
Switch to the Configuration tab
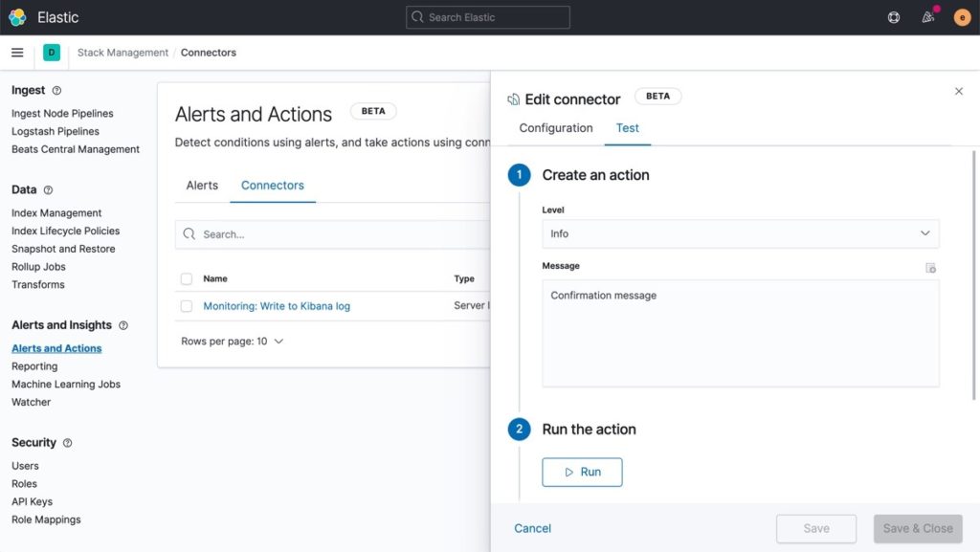pos(556,128)
